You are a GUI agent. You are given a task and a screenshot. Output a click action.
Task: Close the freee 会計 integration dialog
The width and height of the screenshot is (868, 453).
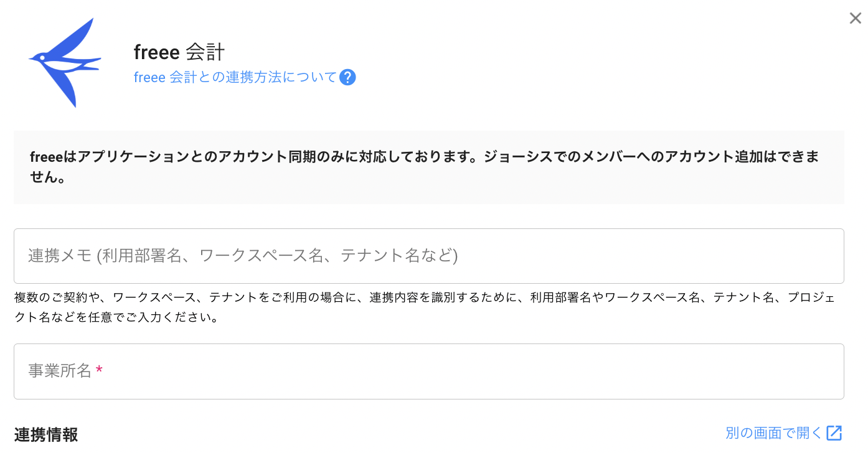click(x=856, y=19)
